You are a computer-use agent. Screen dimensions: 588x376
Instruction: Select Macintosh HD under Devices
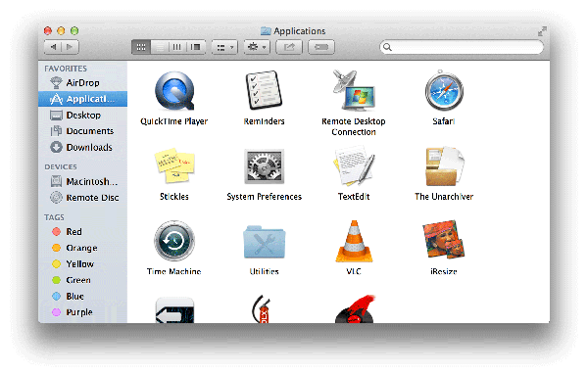click(82, 181)
